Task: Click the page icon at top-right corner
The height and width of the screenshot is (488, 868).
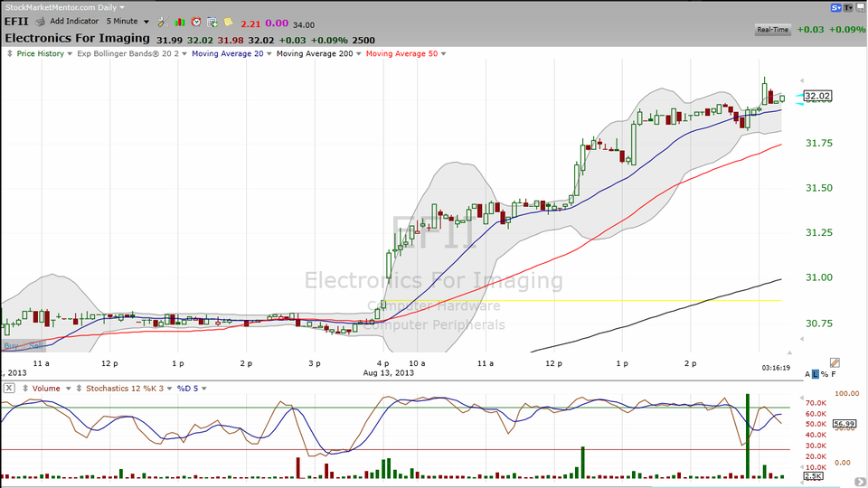Action: point(860,7)
